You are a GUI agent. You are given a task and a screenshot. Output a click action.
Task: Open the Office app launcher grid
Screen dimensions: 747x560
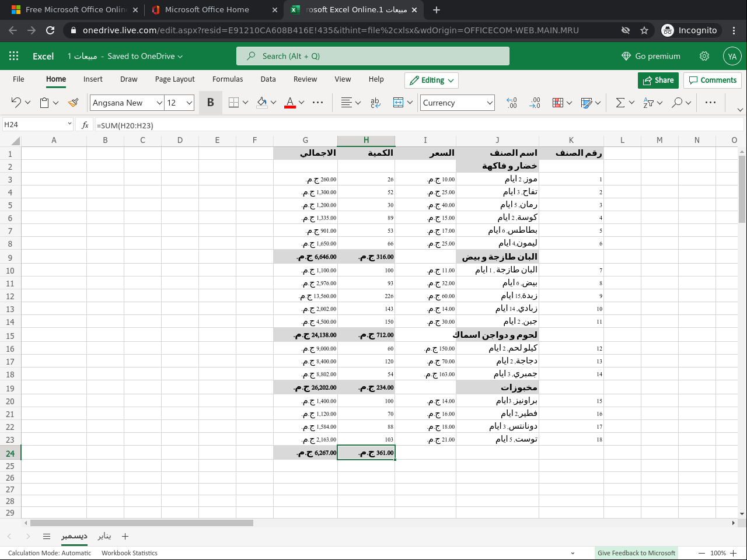pos(14,56)
